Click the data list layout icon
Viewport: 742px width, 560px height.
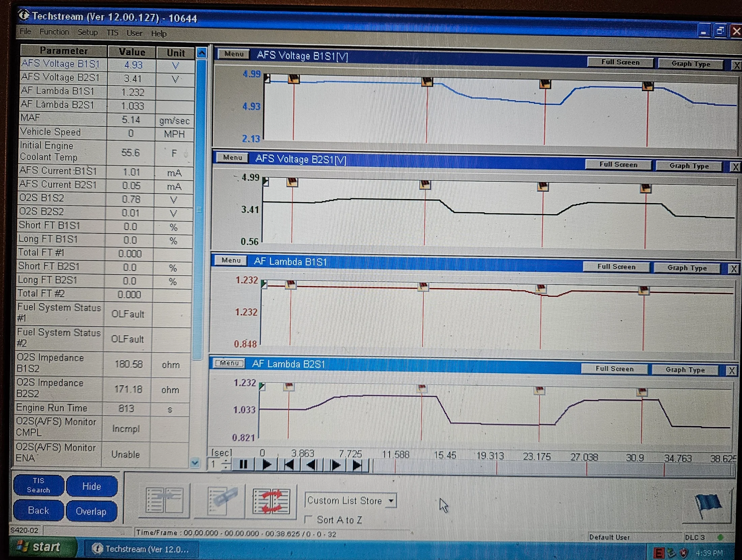[164, 501]
